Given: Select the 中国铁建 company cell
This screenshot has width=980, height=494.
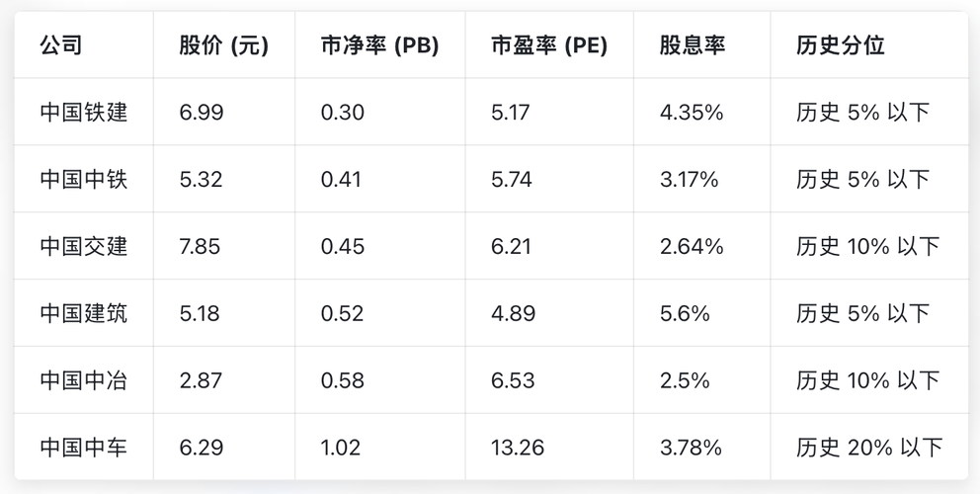Looking at the screenshot, I should [x=84, y=113].
